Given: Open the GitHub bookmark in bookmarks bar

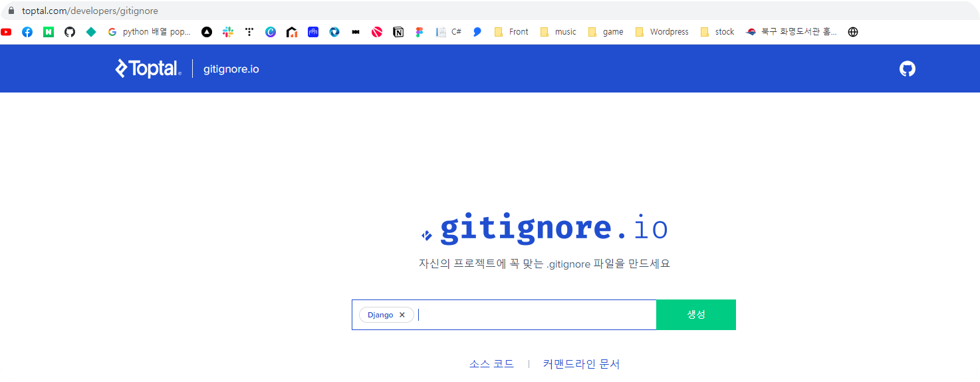Looking at the screenshot, I should 70,32.
